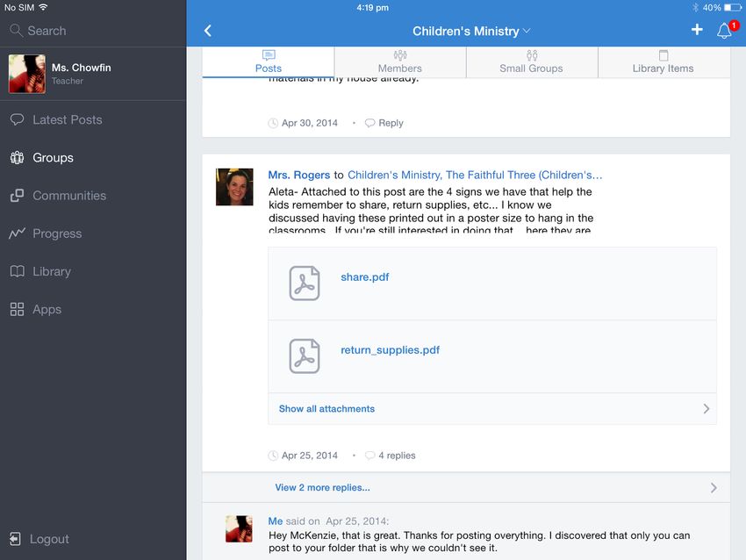Click the search magnifier icon
The image size is (746, 560).
tap(16, 31)
